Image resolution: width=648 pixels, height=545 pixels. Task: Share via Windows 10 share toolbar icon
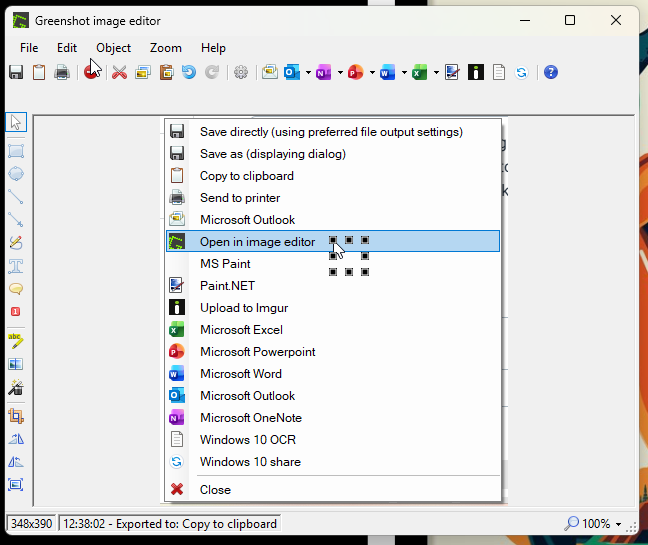pyautogui.click(x=522, y=72)
